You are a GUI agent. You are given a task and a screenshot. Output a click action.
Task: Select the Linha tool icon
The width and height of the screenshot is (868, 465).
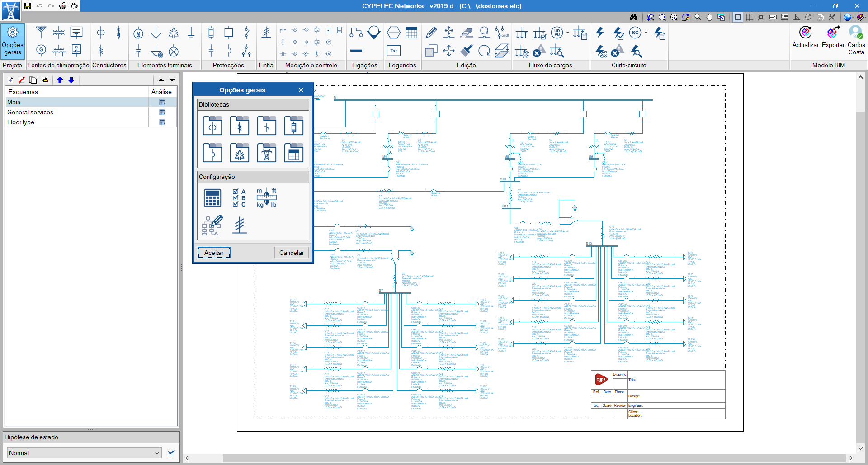point(266,33)
